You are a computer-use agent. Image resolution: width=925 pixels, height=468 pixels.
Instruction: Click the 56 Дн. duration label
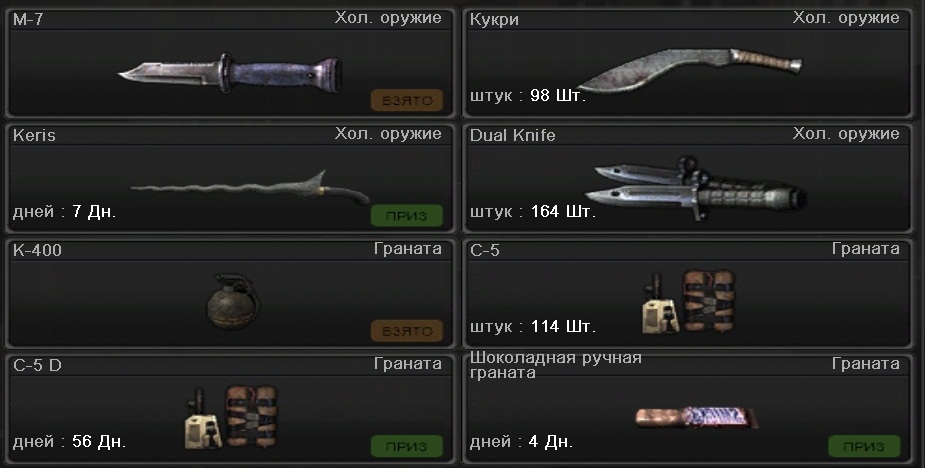tap(99, 441)
